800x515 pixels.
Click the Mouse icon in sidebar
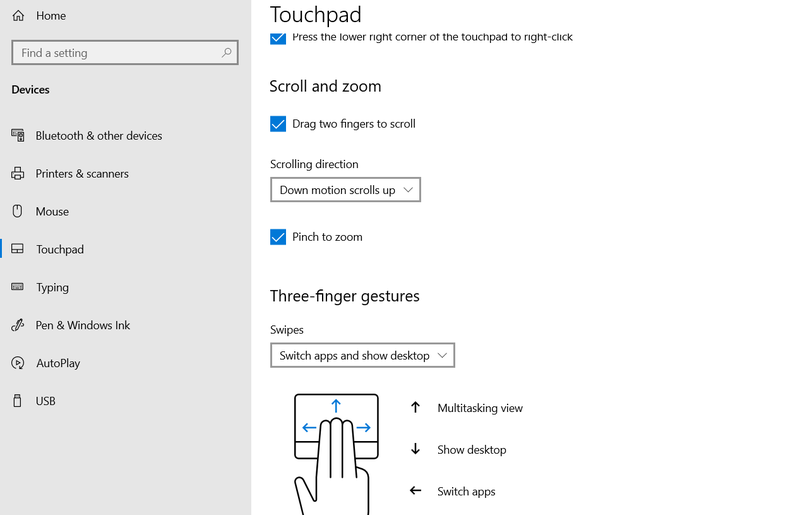pos(18,211)
